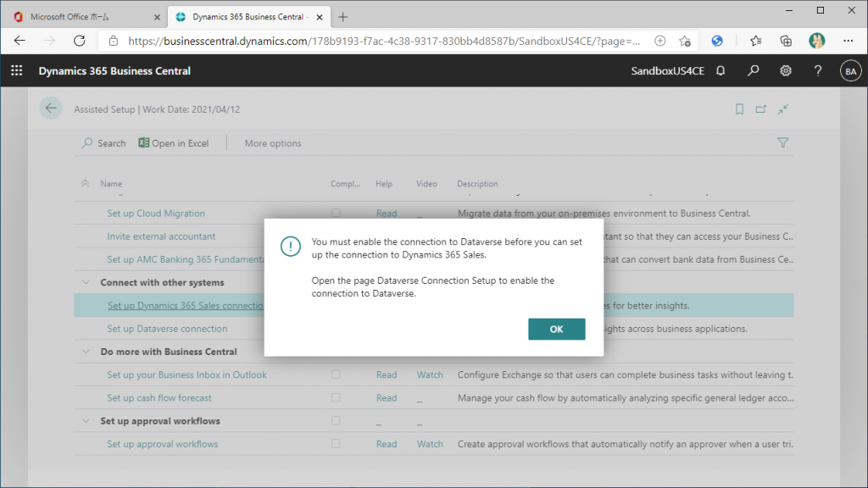Click Read for Business Inbox in Outlook
The image size is (868, 488).
click(x=387, y=374)
